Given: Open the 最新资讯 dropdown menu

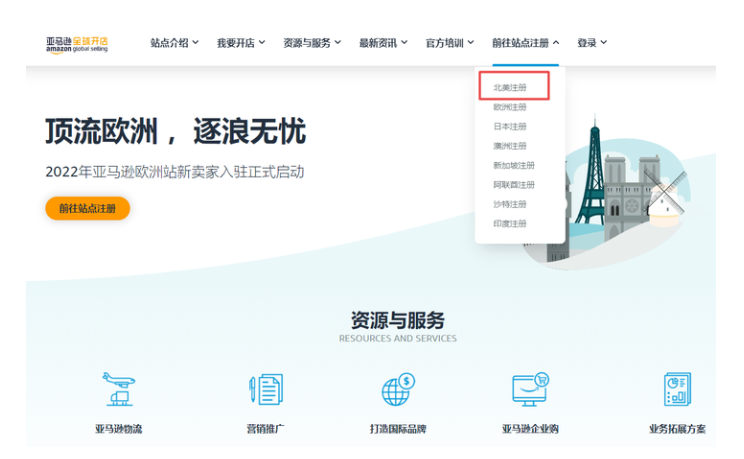Looking at the screenshot, I should (x=383, y=43).
